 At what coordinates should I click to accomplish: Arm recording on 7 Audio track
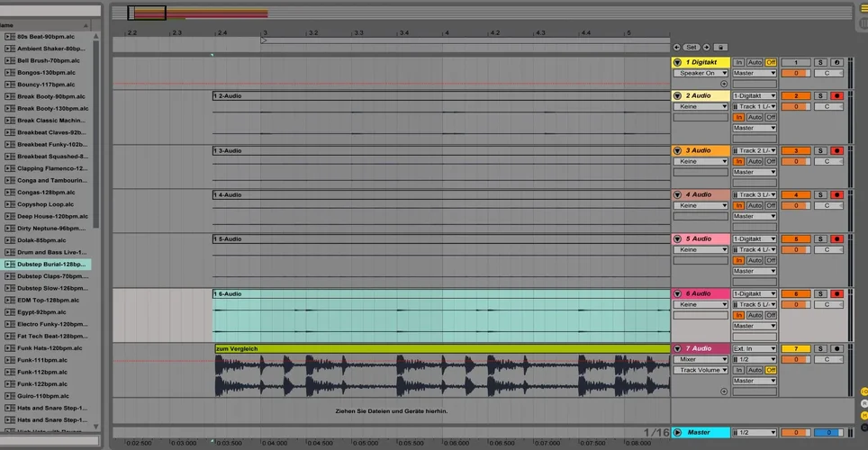click(x=836, y=348)
